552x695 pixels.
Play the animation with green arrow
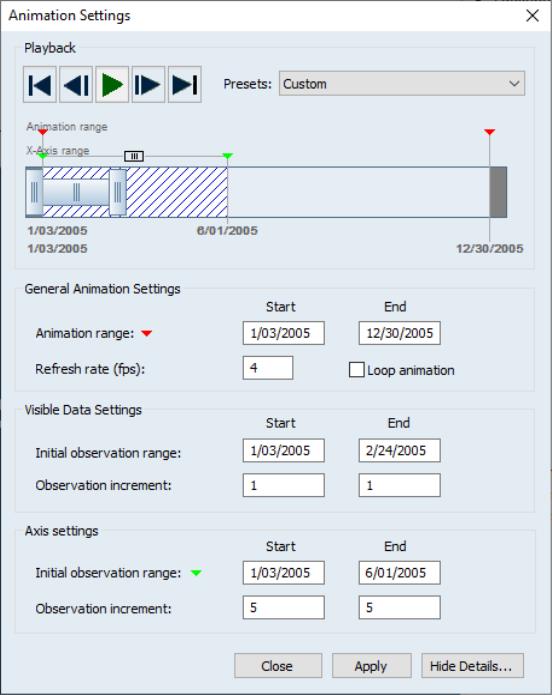112,85
